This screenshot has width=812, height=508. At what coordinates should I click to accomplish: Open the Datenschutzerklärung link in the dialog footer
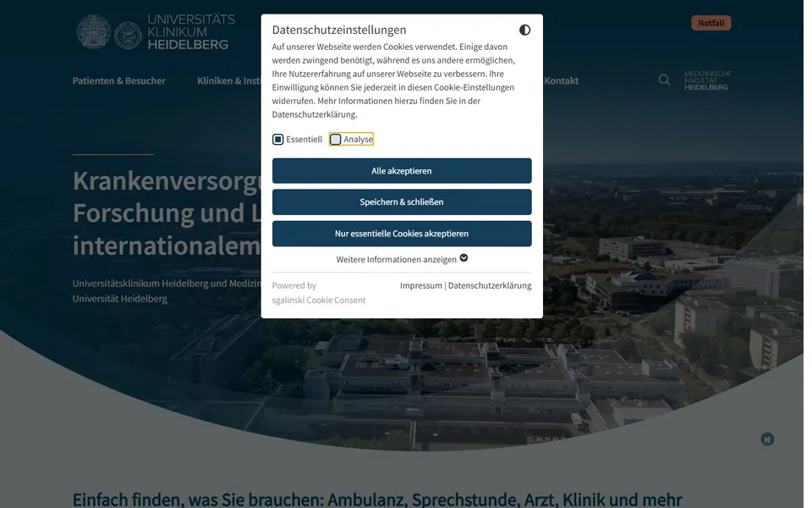(x=490, y=285)
